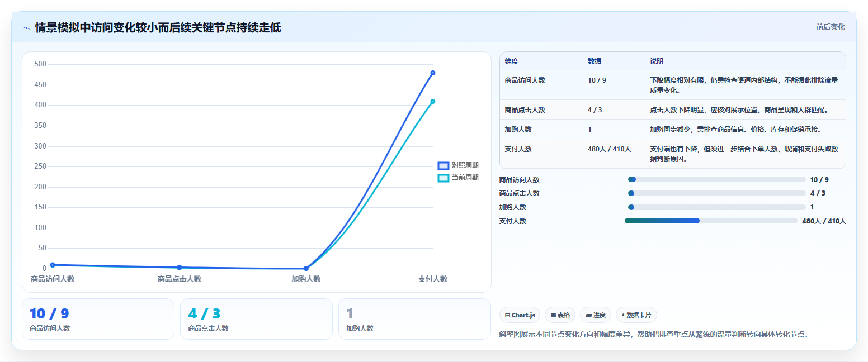
Task: Click the 说明 table column header
Action: pos(657,61)
